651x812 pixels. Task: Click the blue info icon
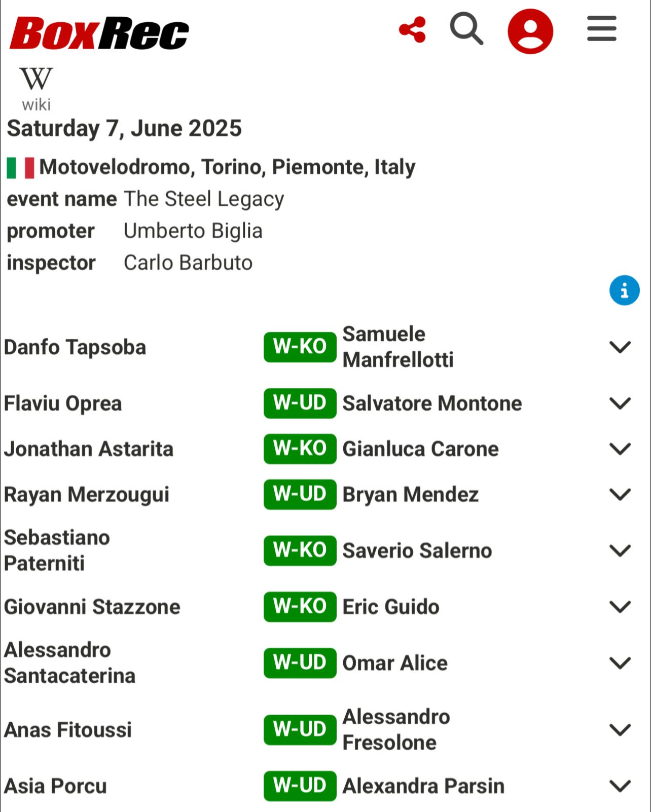point(624,290)
